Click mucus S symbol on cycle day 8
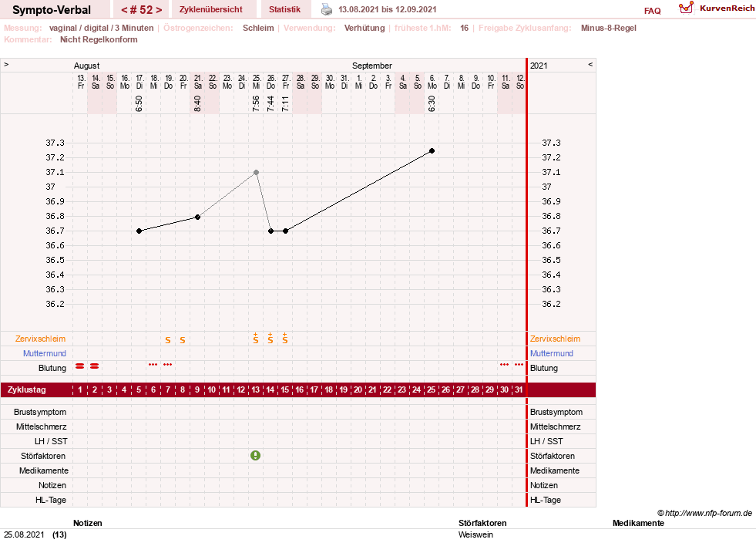The height and width of the screenshot is (553, 756). point(183,340)
